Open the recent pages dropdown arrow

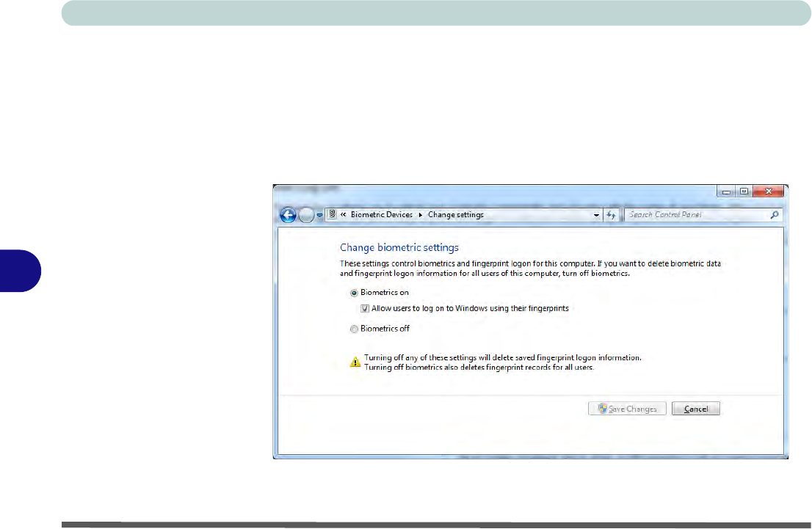coord(319,215)
